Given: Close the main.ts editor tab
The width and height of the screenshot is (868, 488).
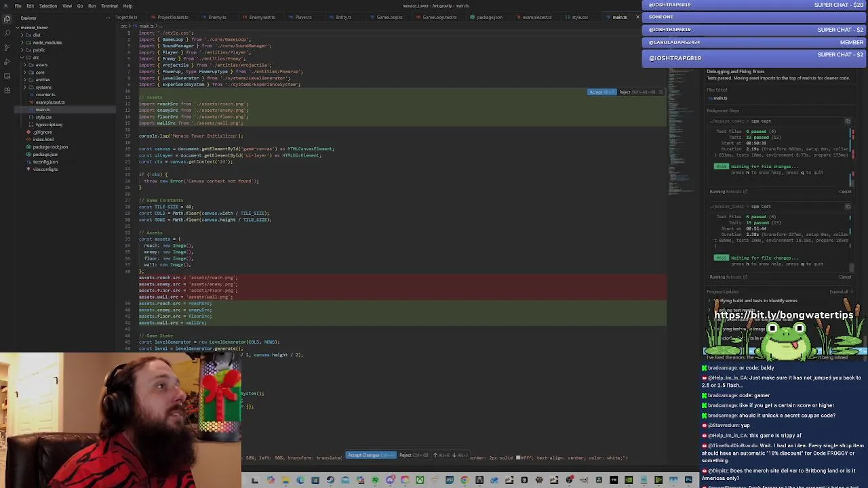Looking at the screenshot, I should click(637, 17).
